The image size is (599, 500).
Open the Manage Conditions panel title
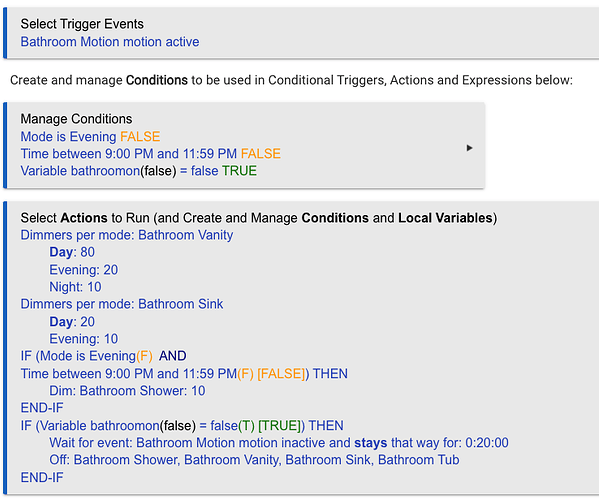click(x=76, y=119)
